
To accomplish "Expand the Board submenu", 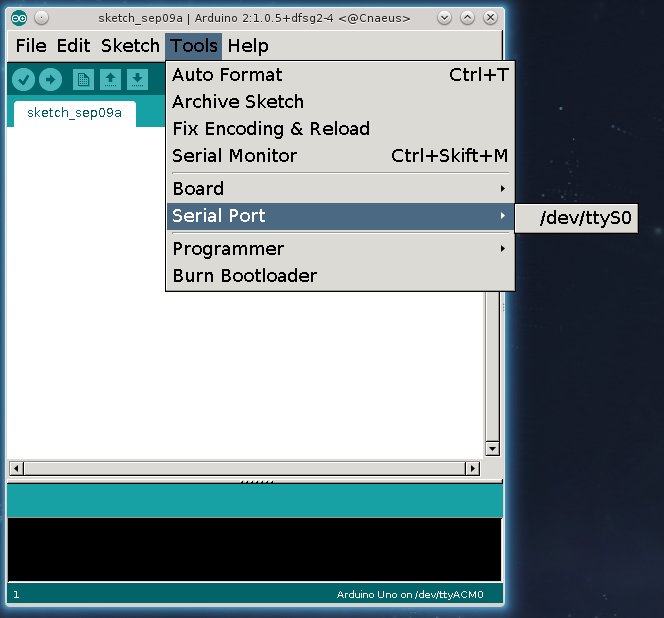I will pyautogui.click(x=340, y=189).
